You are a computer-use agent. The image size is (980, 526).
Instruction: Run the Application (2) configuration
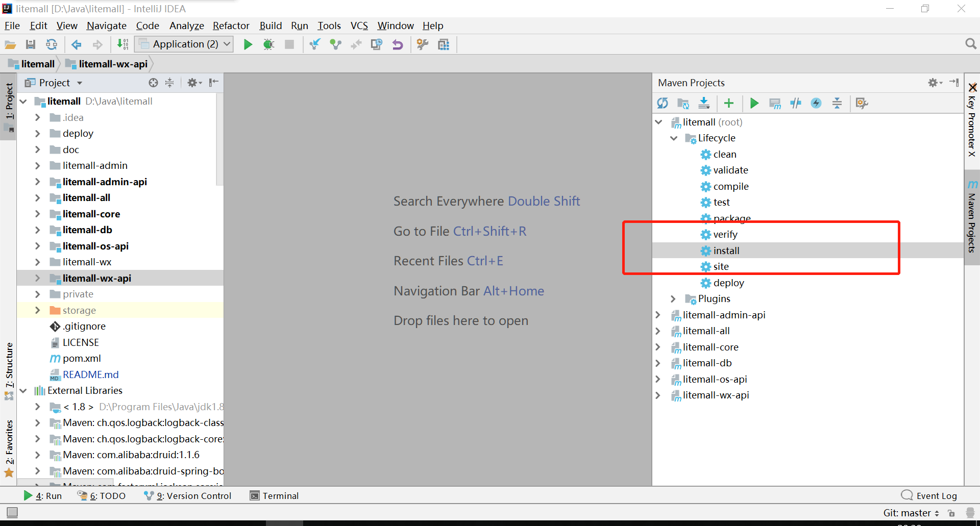[248, 44]
